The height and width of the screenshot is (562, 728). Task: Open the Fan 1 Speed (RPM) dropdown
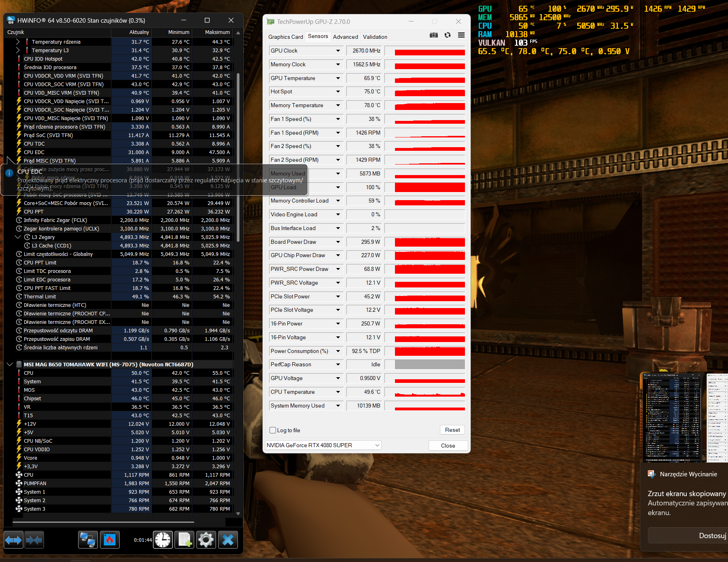[x=338, y=133]
